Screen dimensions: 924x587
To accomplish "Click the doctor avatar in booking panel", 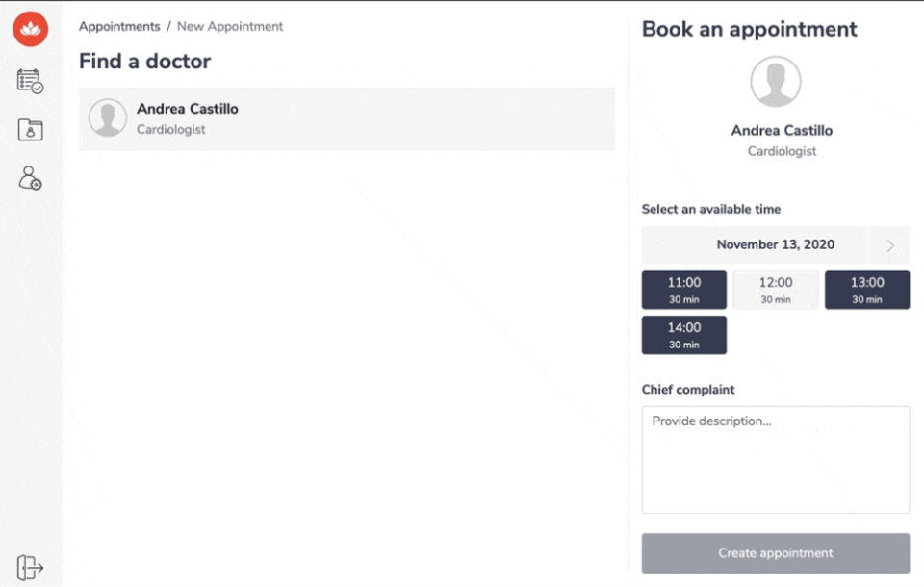I will (x=775, y=82).
